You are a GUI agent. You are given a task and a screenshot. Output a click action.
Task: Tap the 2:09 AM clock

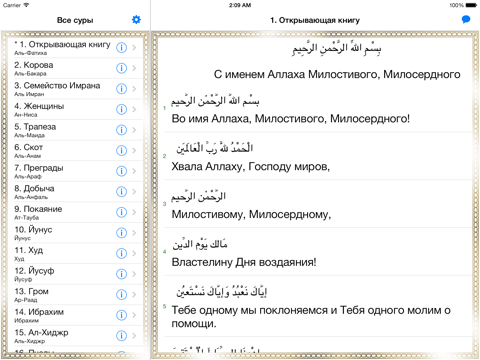tap(240, 5)
